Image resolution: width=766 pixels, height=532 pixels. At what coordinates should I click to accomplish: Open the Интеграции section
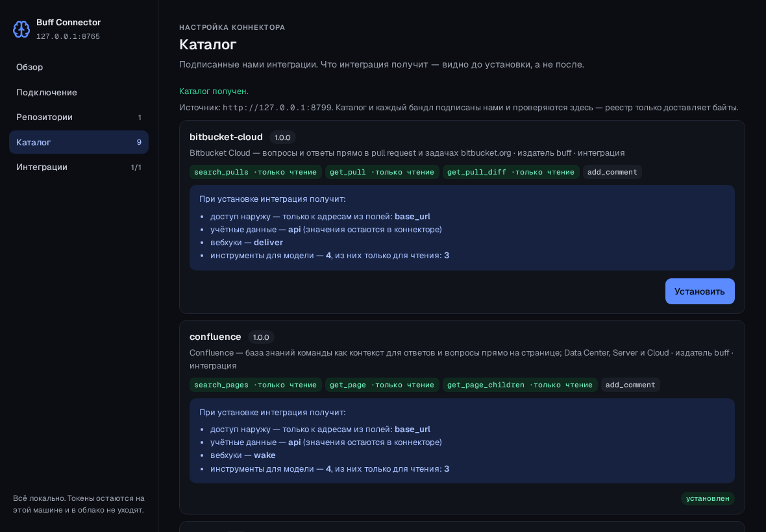click(x=79, y=167)
